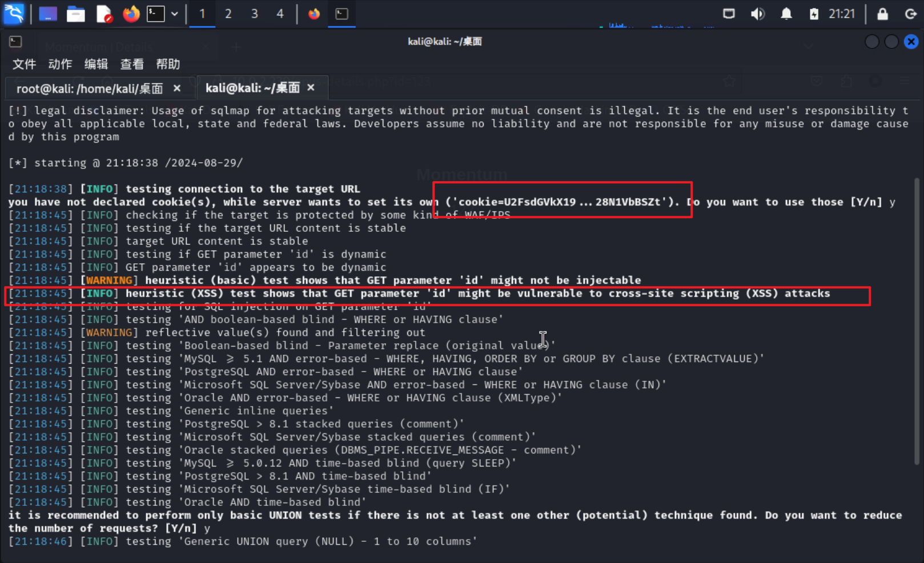Close the kali@kali terminal tab
Viewport: 924px width, 563px height.
[311, 87]
